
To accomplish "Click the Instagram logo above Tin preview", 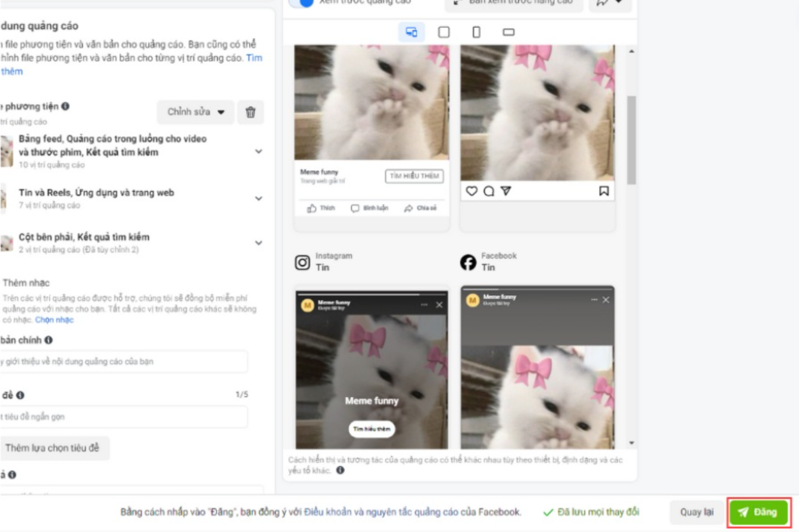I will click(x=302, y=262).
